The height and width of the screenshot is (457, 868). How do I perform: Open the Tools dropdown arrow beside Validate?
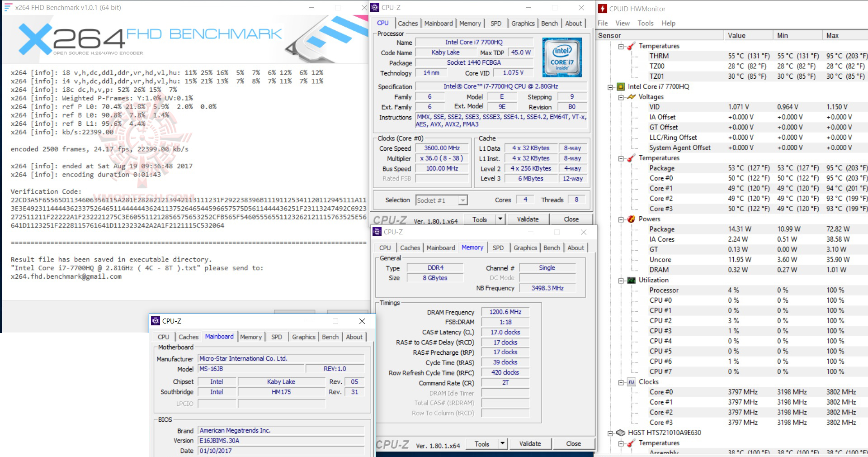point(500,219)
